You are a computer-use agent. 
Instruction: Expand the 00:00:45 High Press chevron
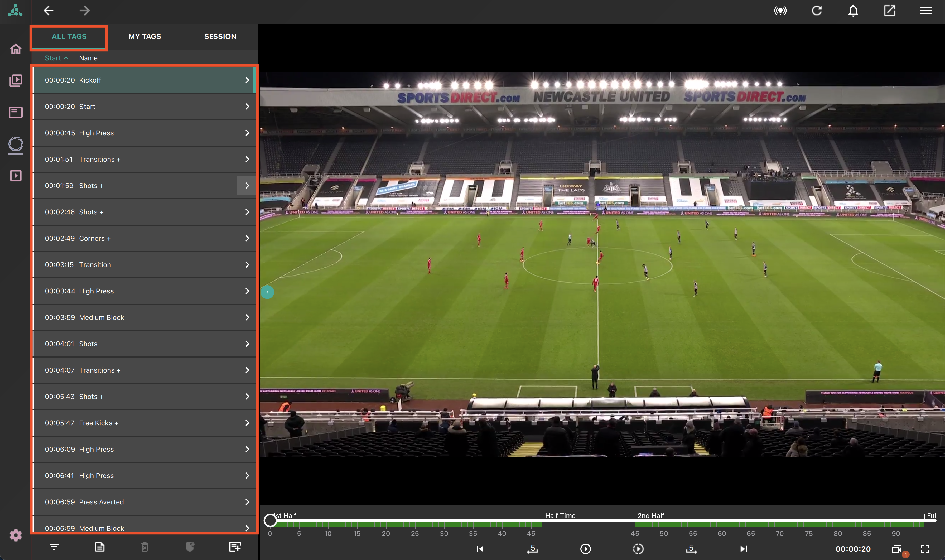[x=247, y=133]
